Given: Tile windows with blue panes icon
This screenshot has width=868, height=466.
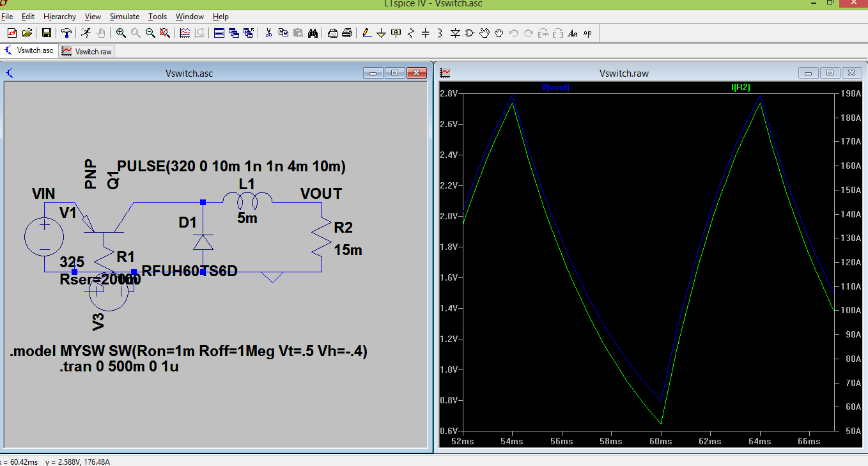Looking at the screenshot, I should (x=219, y=33).
